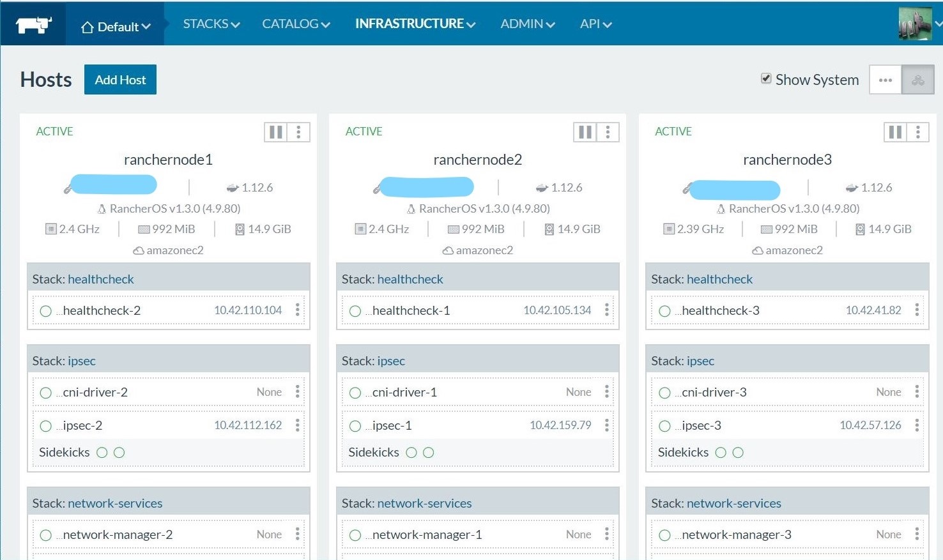The image size is (943, 560).
Task: Click the 2.39 GHz CPU value
Action: click(700, 229)
